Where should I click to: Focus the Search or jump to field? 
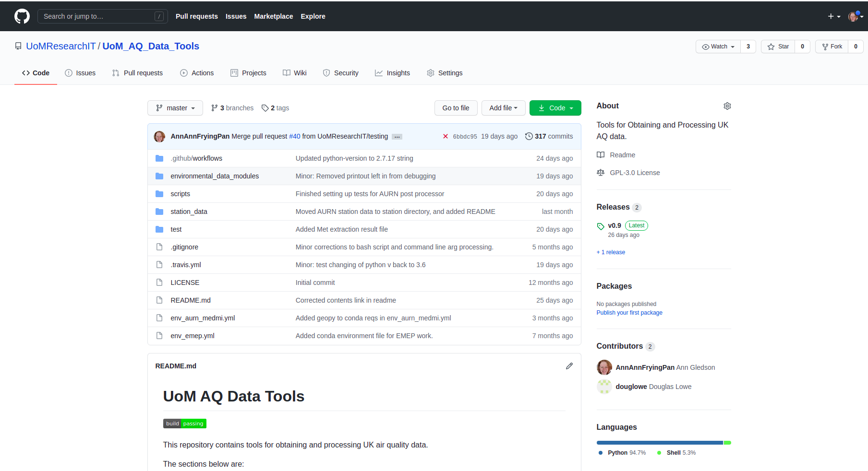coord(103,16)
